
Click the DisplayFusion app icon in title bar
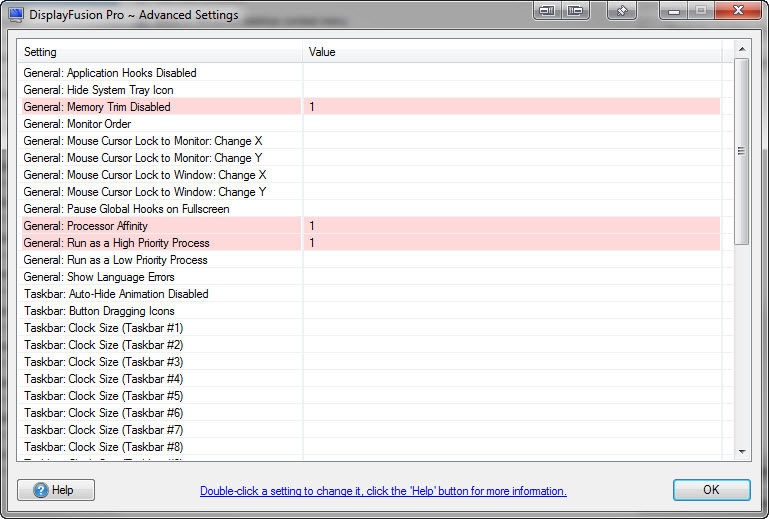(16, 14)
